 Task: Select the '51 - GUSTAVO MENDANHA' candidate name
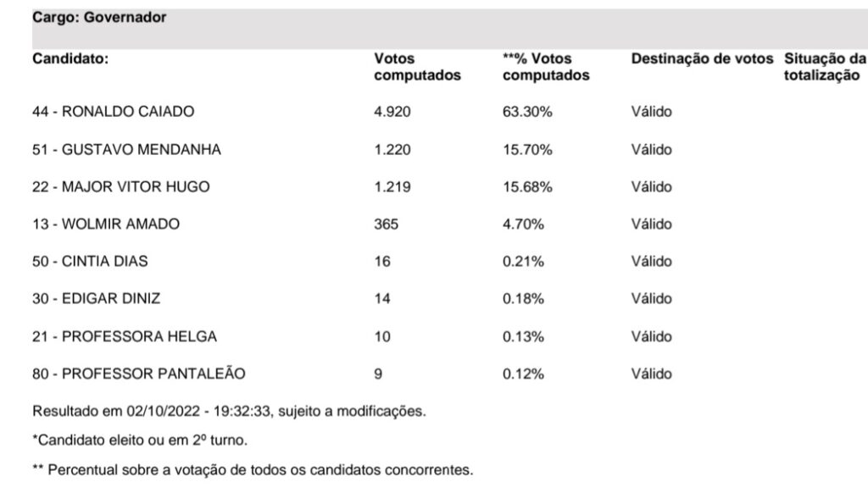126,149
